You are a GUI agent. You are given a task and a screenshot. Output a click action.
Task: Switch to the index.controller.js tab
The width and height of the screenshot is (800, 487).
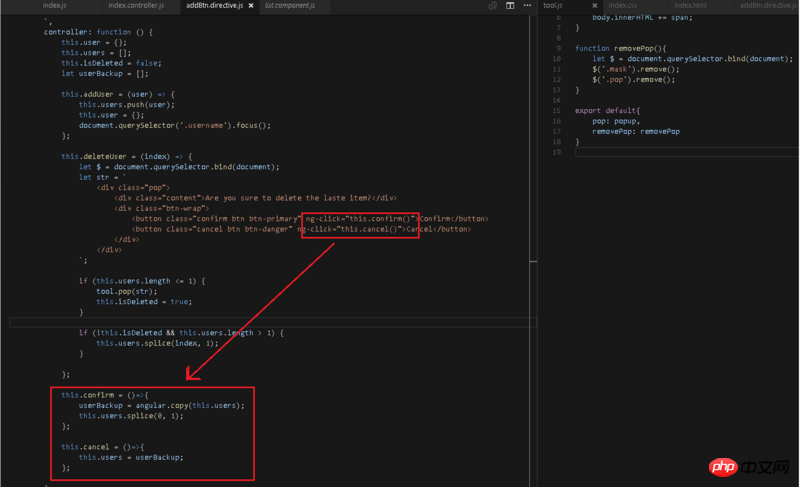pos(136,6)
